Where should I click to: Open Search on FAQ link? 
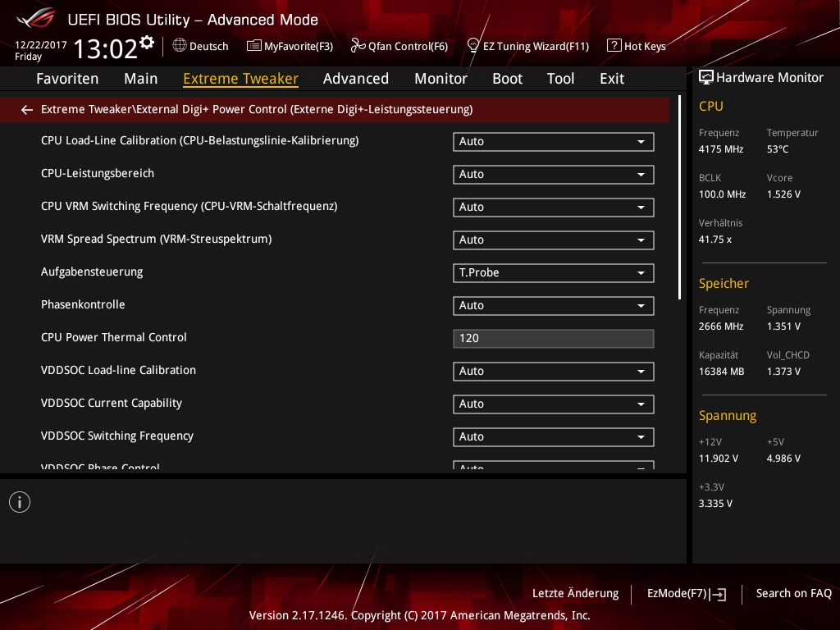pos(793,594)
